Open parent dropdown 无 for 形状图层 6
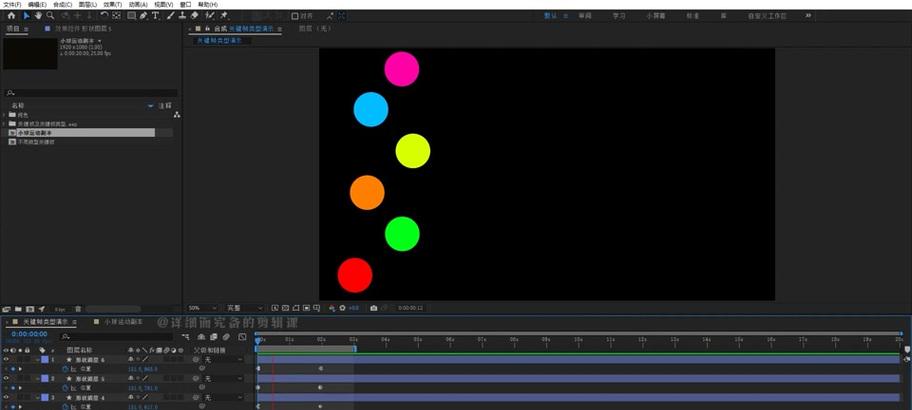 tap(223, 359)
